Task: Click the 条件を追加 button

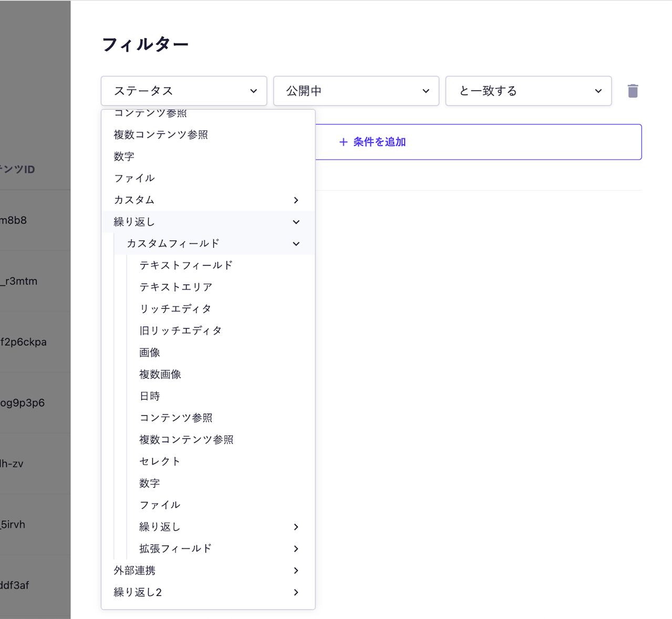Action: (x=372, y=142)
